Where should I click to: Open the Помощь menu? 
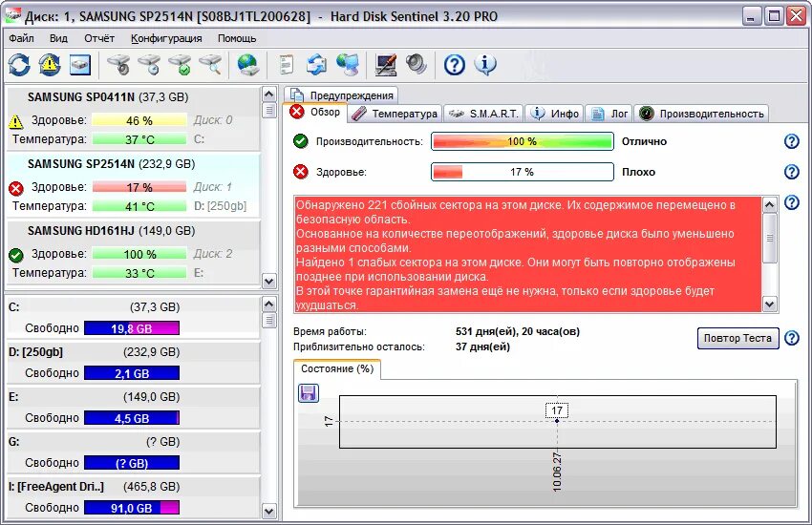coord(237,38)
